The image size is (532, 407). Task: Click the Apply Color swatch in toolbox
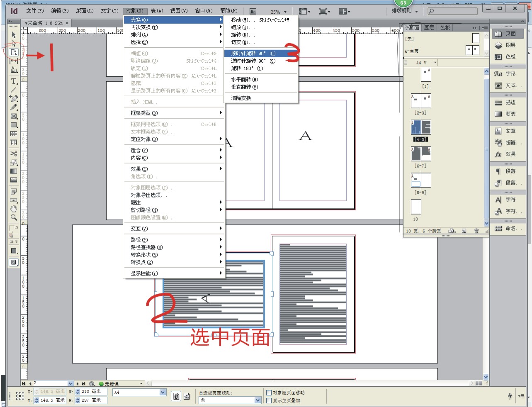pos(14,251)
